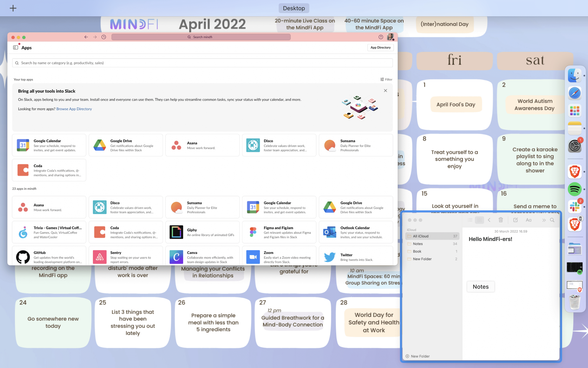Screen dimensions: 588x368
Task: Open Zoom app card
Action: click(279, 256)
